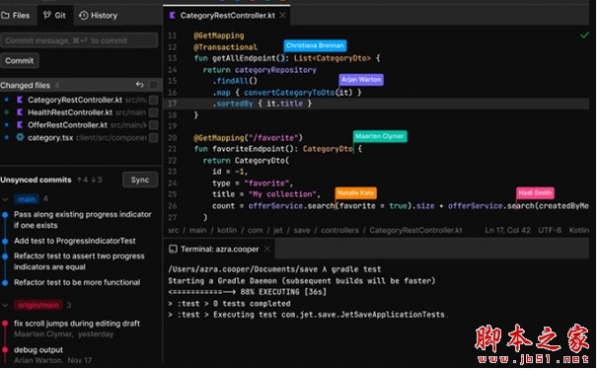Toggle the select-all checkbox in Changed files header

[153, 85]
